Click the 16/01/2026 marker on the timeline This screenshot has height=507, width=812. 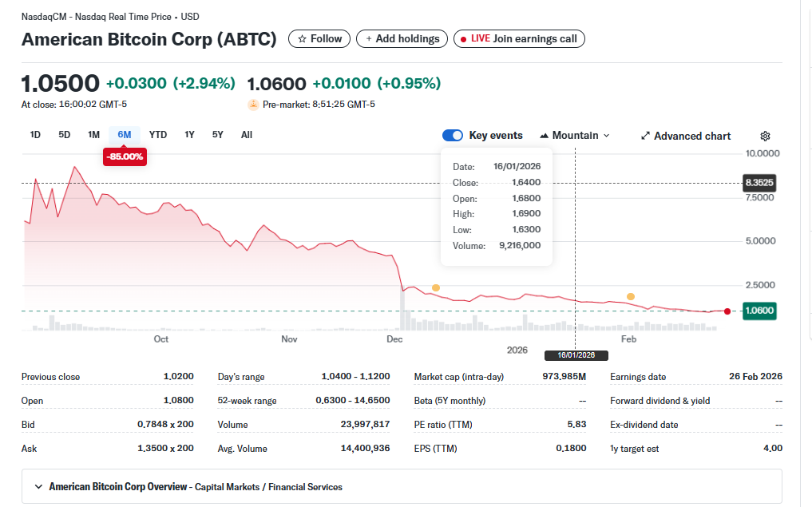(575, 354)
